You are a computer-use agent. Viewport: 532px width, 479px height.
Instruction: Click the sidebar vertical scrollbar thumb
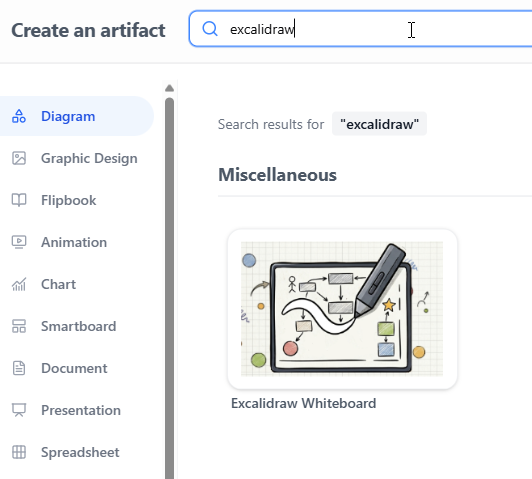(169, 288)
